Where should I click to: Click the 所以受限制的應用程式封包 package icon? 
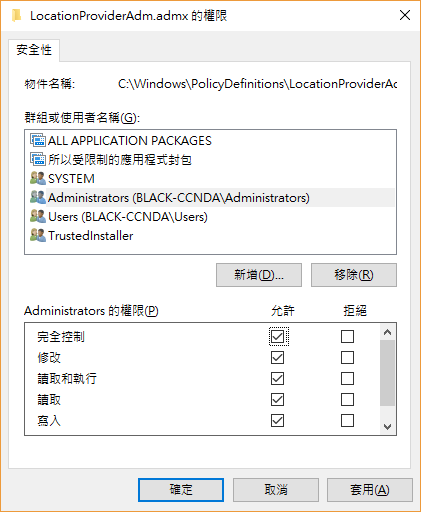coord(38,159)
